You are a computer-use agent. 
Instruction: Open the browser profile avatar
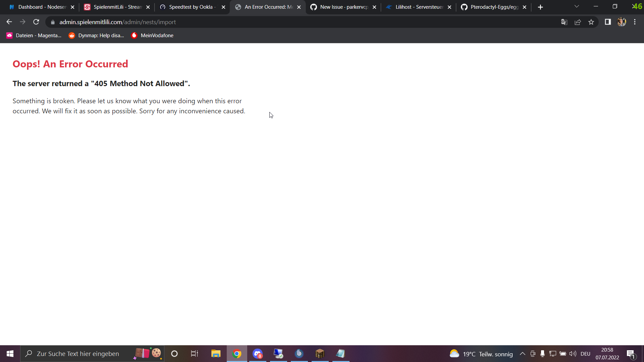[x=622, y=22]
